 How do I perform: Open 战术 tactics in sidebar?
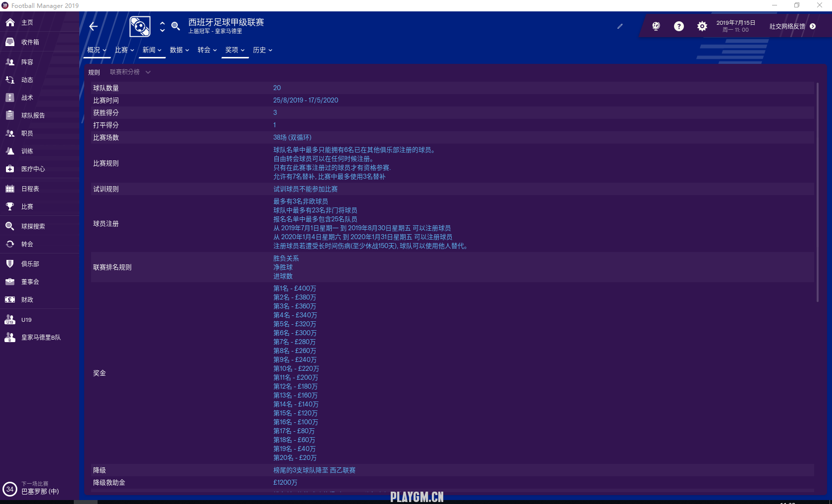tap(27, 98)
